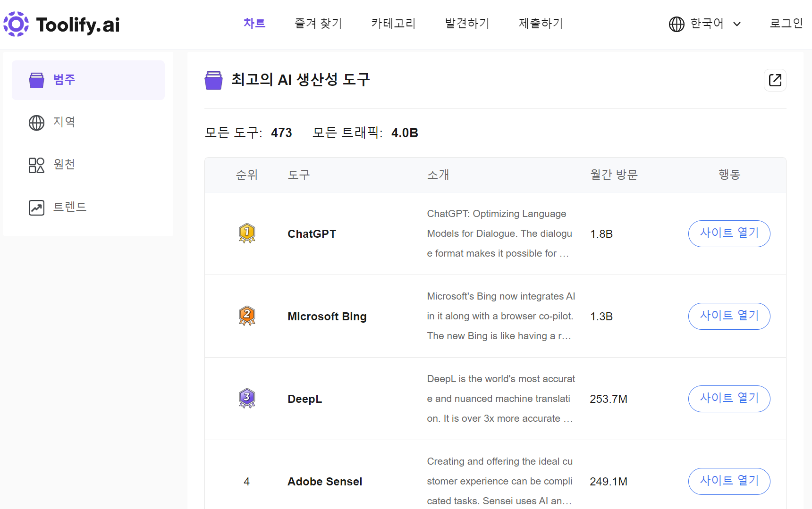Expand the 한국어 language dropdown chevron
Screen dimensions: 812x509
click(737, 24)
